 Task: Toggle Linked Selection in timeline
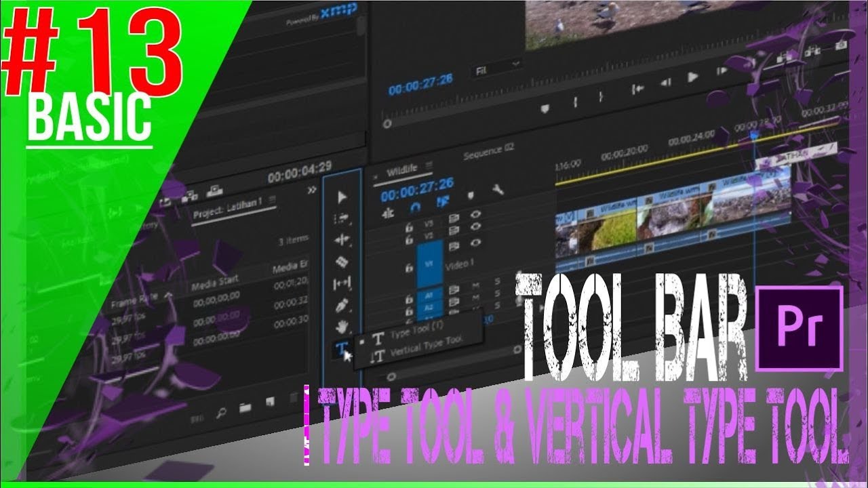(x=443, y=201)
